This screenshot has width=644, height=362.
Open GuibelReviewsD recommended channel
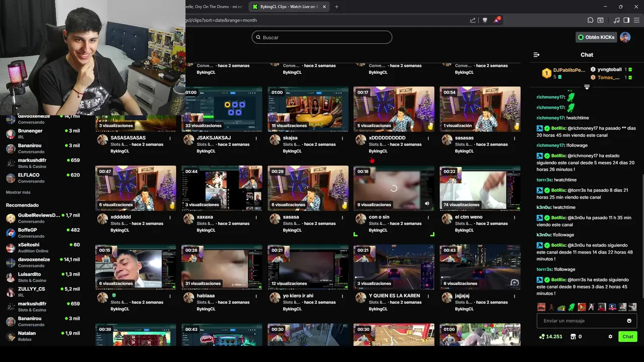click(43, 218)
